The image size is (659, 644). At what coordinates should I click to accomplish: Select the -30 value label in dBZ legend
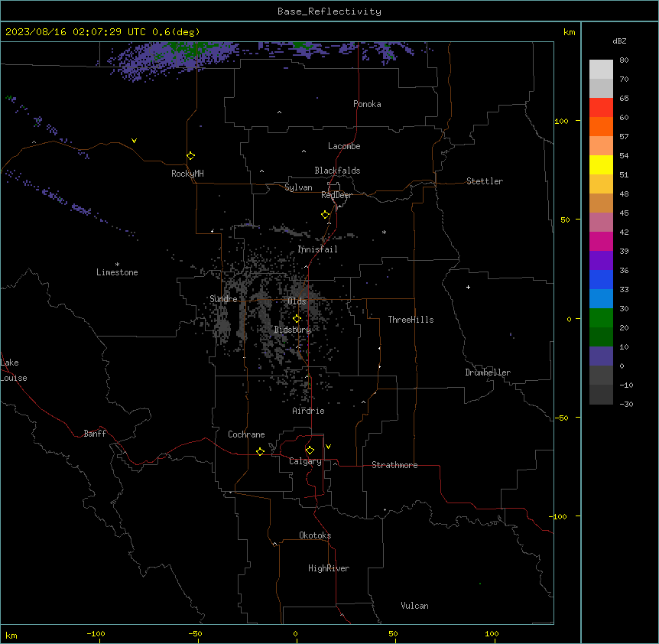pos(626,405)
